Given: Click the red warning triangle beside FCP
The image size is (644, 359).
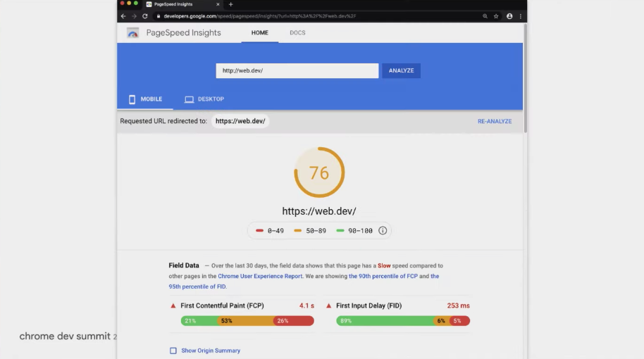Looking at the screenshot, I should [x=173, y=306].
